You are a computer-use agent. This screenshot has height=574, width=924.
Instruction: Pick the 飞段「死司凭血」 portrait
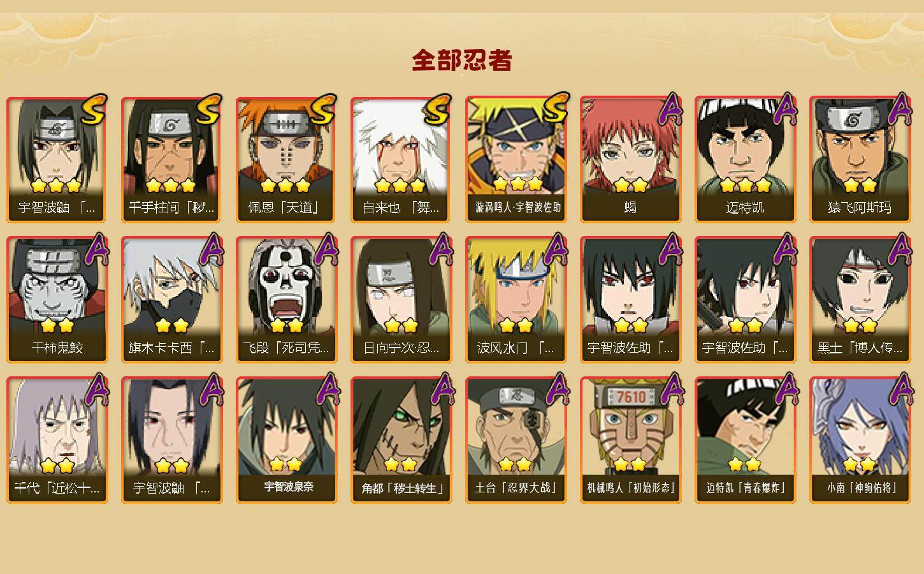[x=286, y=300]
